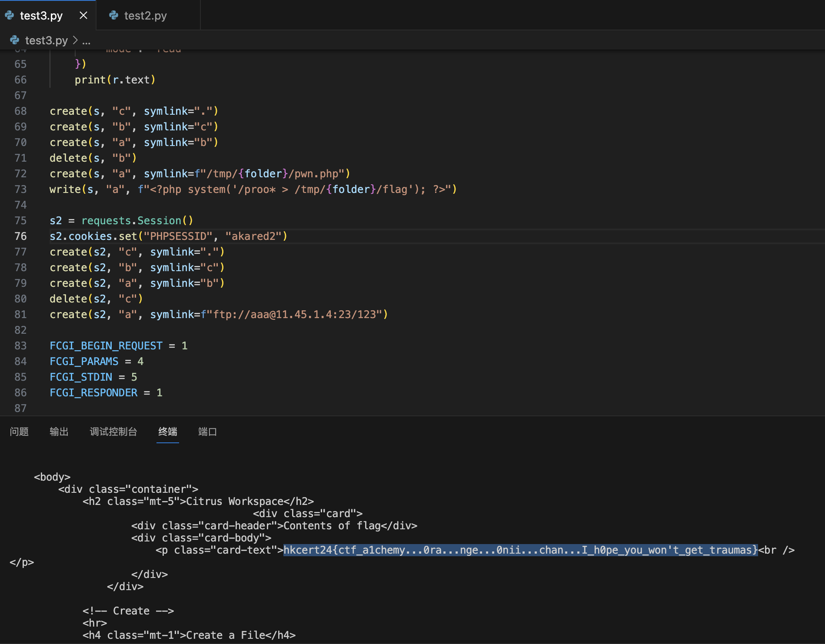The width and height of the screenshot is (825, 644).
Task: Click the delete(s2, "c") line
Action: point(96,299)
